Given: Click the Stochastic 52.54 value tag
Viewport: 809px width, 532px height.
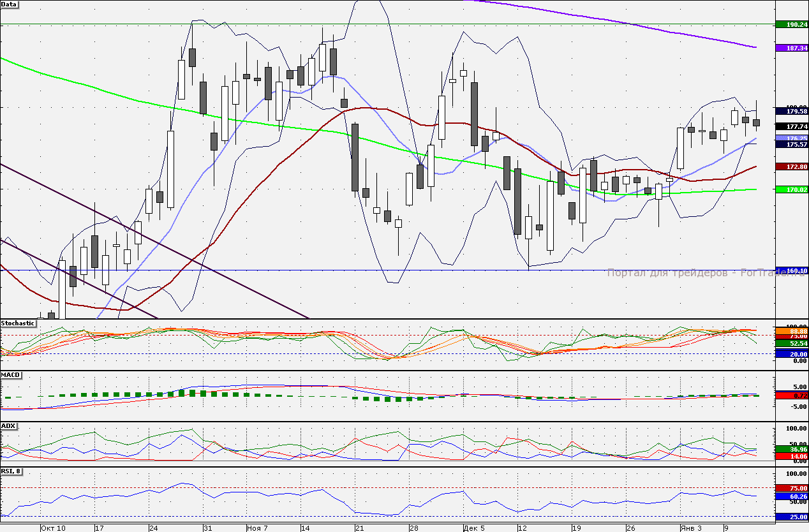Looking at the screenshot, I should (791, 343).
